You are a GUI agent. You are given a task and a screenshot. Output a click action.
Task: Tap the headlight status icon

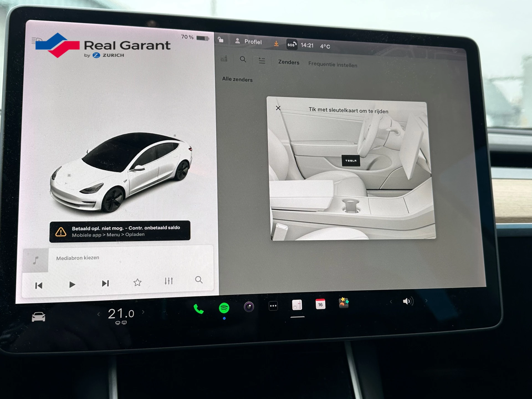click(37, 40)
